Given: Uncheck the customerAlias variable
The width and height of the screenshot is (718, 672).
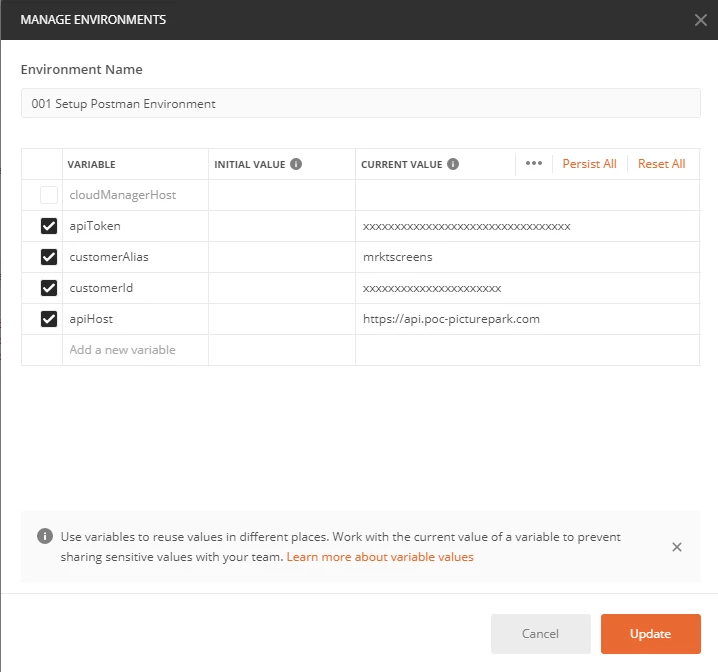Looking at the screenshot, I should pos(49,257).
